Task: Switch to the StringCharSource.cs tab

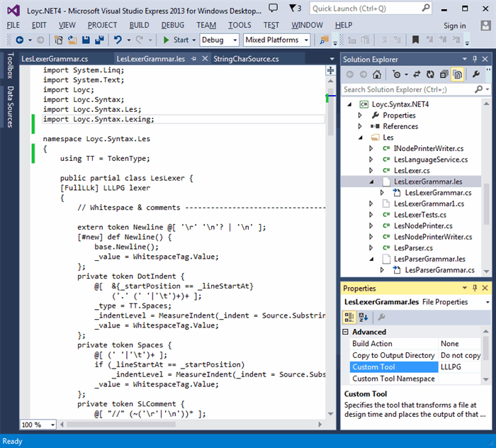Action: click(x=246, y=59)
